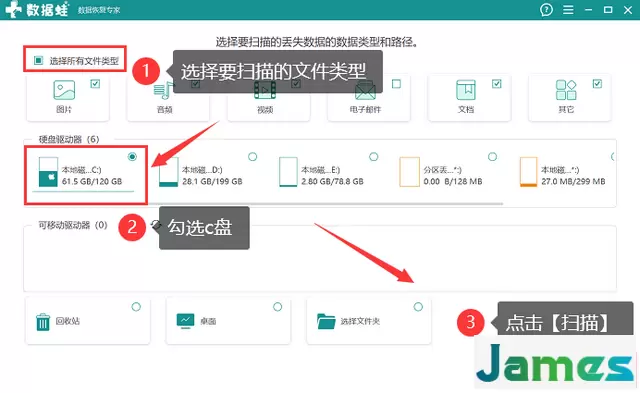Click the 回收站 recycle bin icon

(43, 322)
